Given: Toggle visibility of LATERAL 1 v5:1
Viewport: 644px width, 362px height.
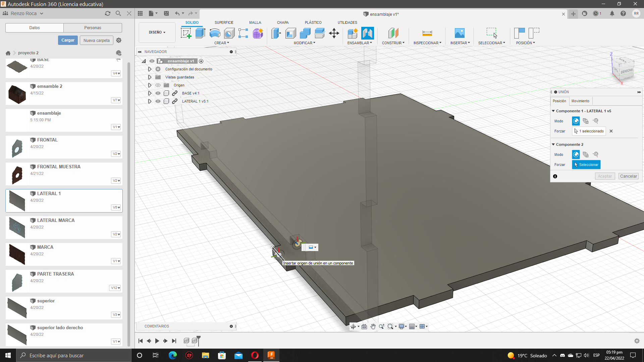Looking at the screenshot, I should (x=158, y=101).
